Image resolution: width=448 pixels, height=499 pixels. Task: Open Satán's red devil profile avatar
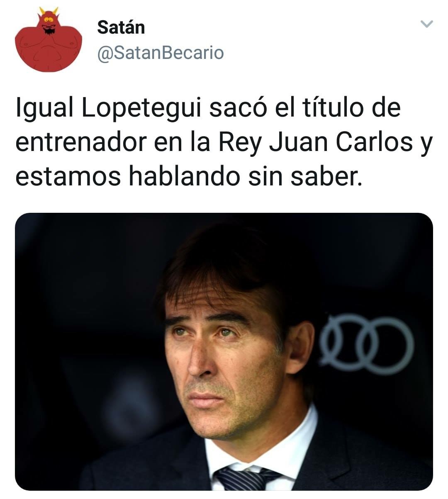48,39
